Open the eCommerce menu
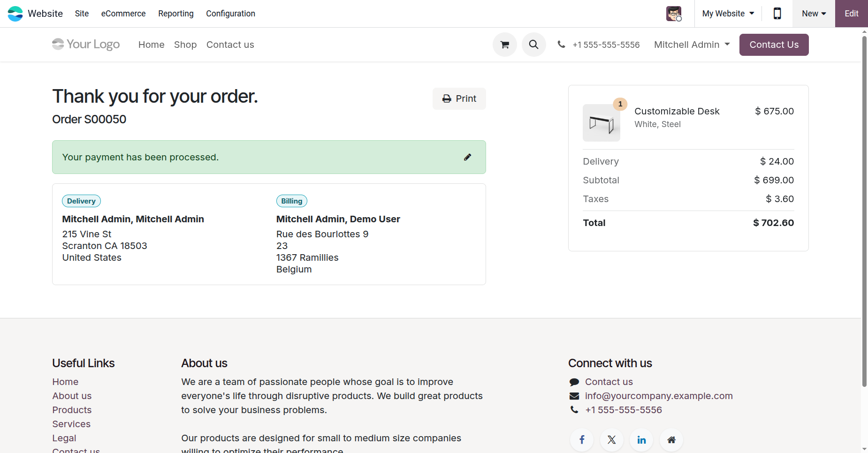 click(123, 14)
